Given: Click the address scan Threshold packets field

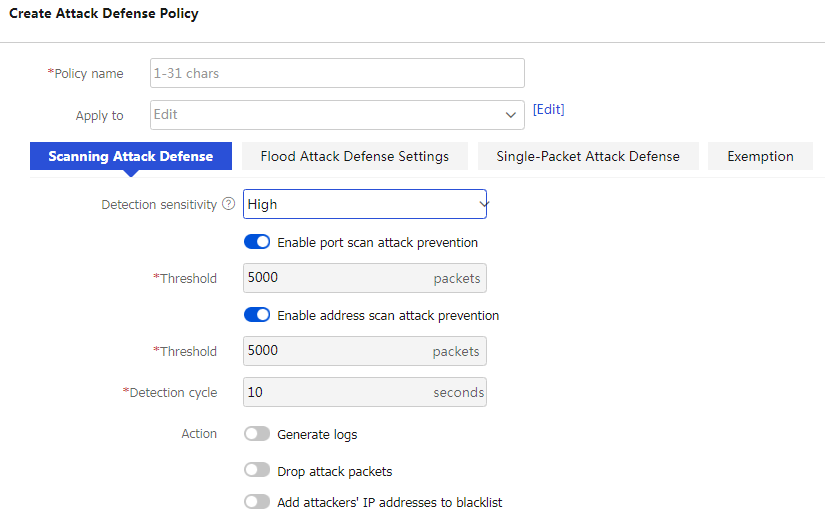Looking at the screenshot, I should click(365, 351).
